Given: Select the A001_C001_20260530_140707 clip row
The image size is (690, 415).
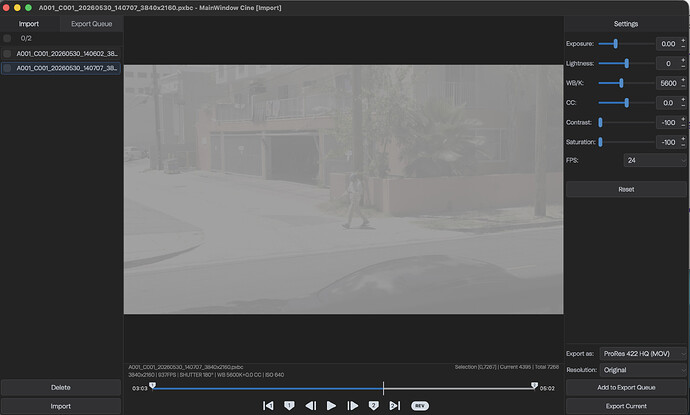Looking at the screenshot, I should (61, 68).
